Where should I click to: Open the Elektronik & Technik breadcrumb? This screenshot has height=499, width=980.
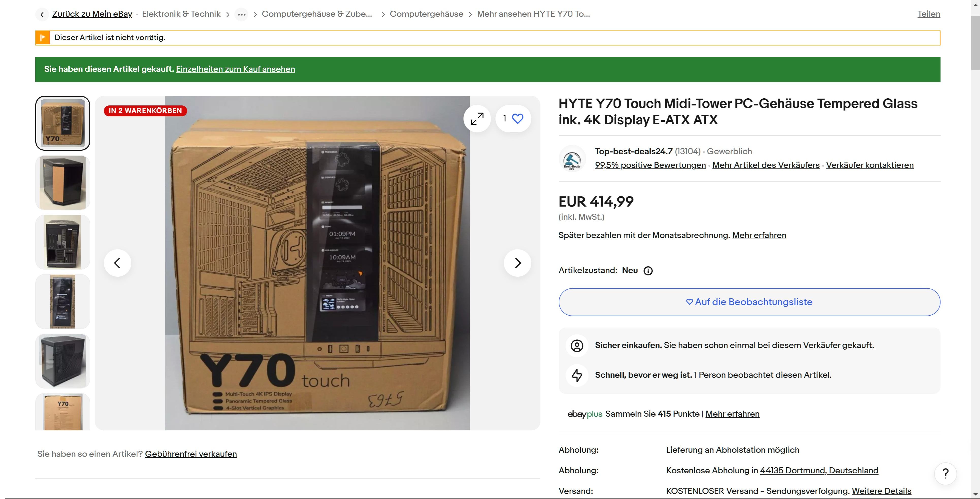[x=181, y=14]
